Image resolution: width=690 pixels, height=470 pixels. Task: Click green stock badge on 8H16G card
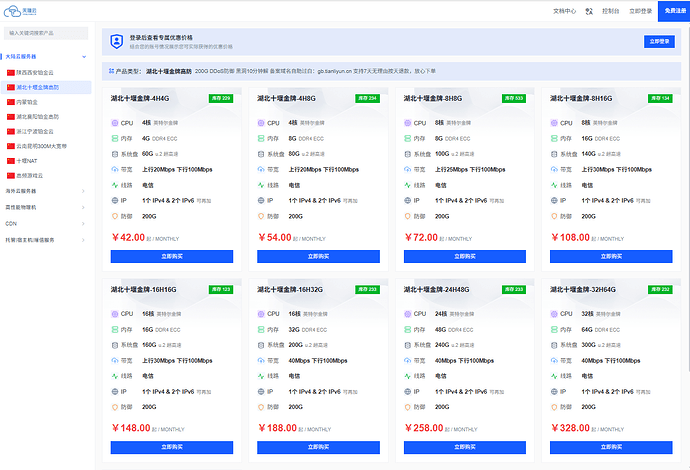click(x=660, y=99)
